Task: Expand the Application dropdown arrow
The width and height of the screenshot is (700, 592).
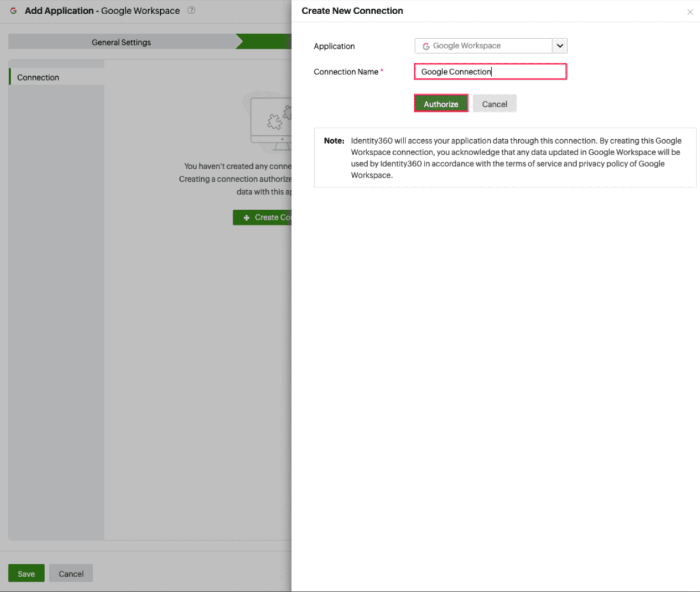Action: (559, 45)
